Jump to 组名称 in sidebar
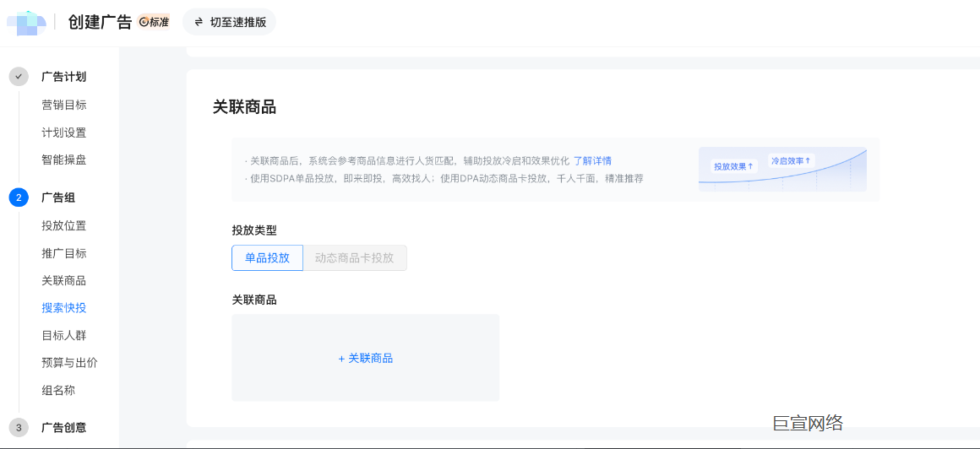 coord(58,390)
